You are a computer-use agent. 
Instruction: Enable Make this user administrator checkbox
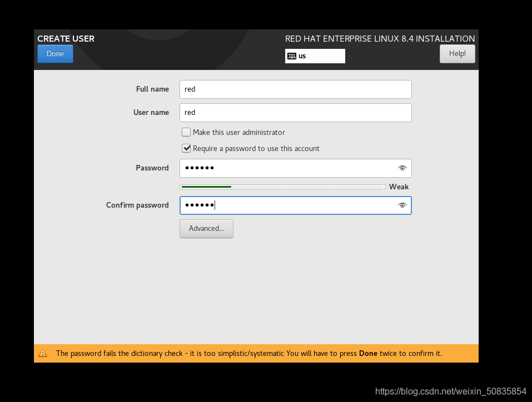point(186,132)
